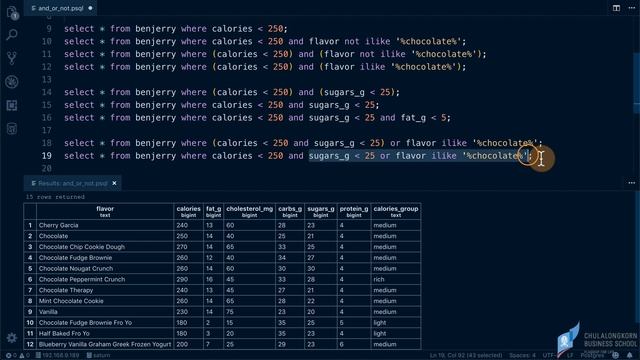Switch to the and_or_not.psql editor tab
The width and height of the screenshot is (640, 360).
[60, 8]
